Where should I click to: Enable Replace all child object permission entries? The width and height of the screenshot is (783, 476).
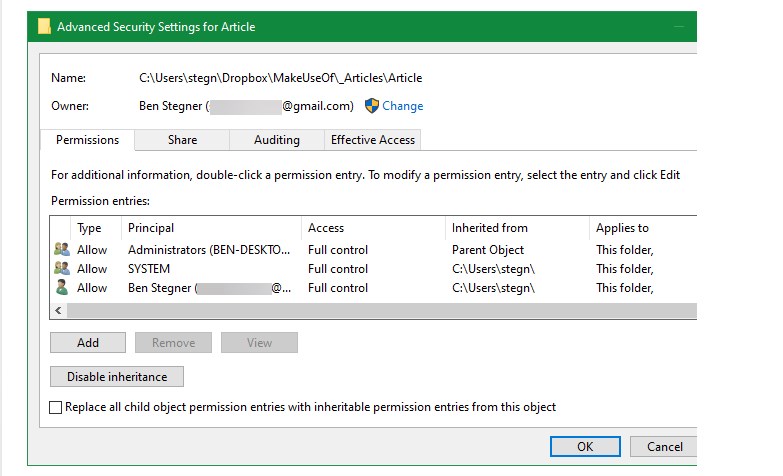[x=55, y=407]
